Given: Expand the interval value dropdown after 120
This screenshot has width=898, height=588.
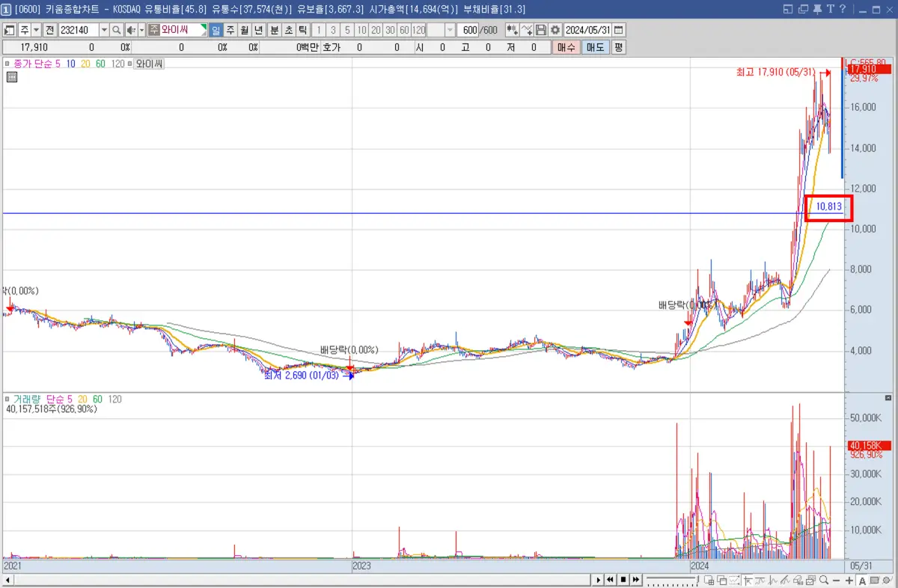Looking at the screenshot, I should click(450, 30).
